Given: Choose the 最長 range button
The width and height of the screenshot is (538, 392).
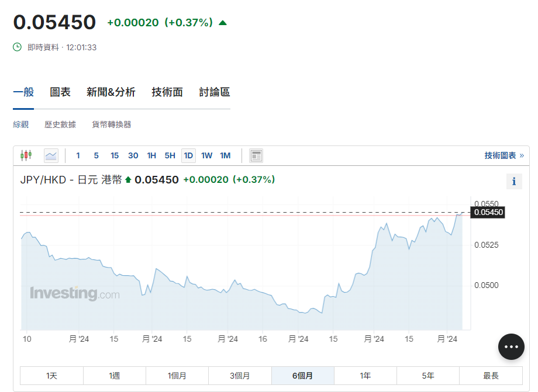Looking at the screenshot, I should [491, 376].
